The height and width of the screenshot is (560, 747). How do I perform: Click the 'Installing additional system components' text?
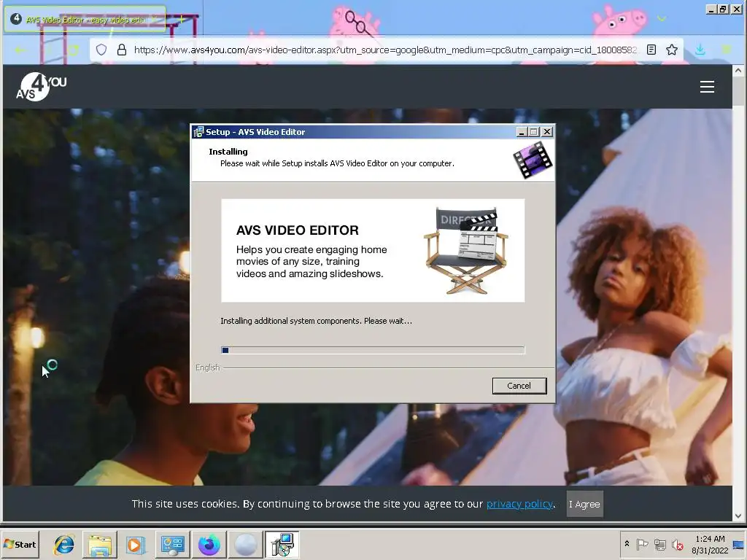coord(316,321)
